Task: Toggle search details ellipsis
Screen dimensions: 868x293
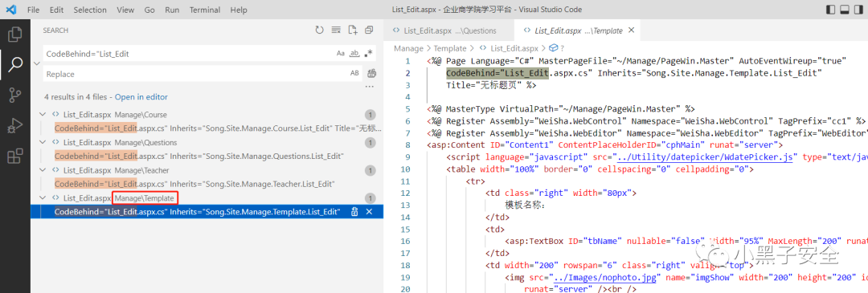Action: 370,87
